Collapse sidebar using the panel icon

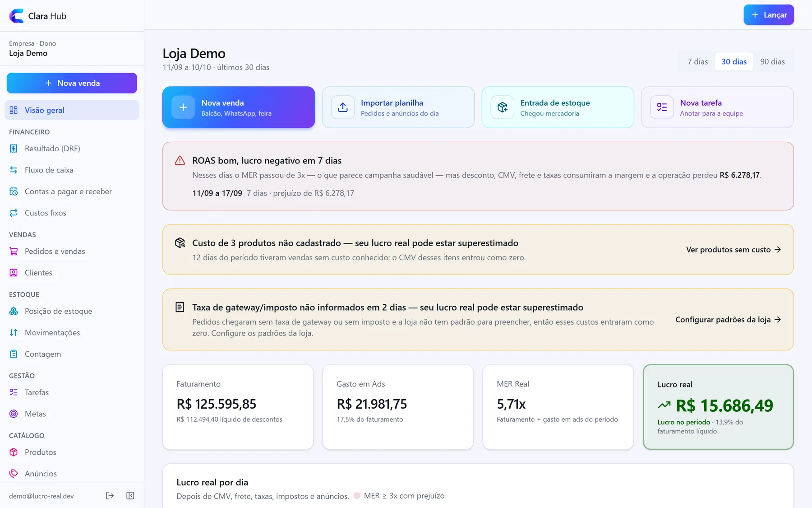[x=130, y=496]
